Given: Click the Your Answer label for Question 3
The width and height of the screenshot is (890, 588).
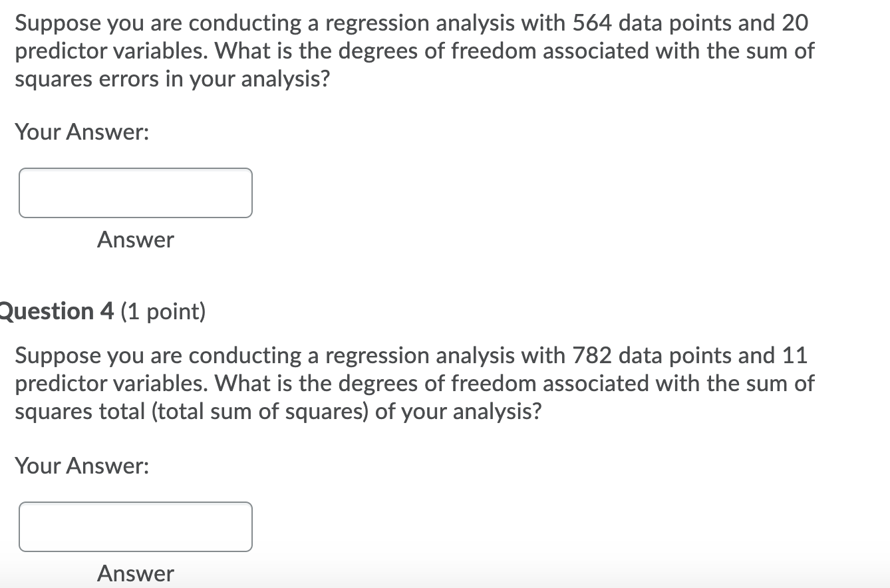Looking at the screenshot, I should point(82,132).
